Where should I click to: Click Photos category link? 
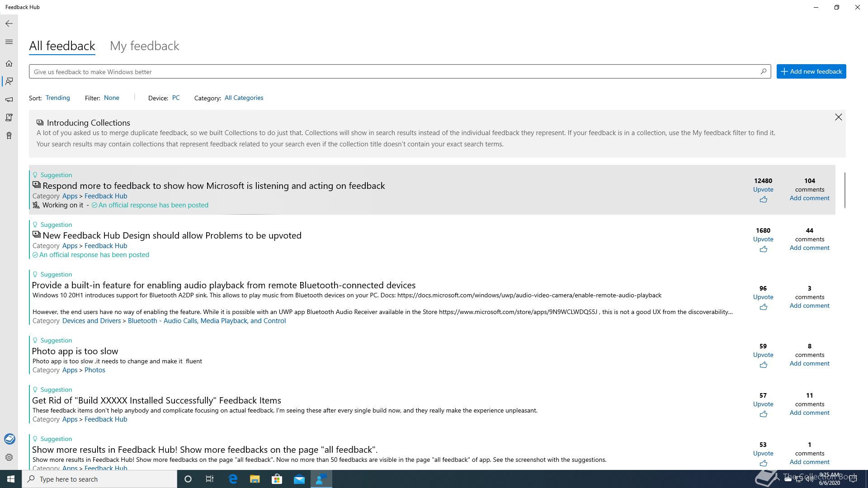click(x=94, y=370)
